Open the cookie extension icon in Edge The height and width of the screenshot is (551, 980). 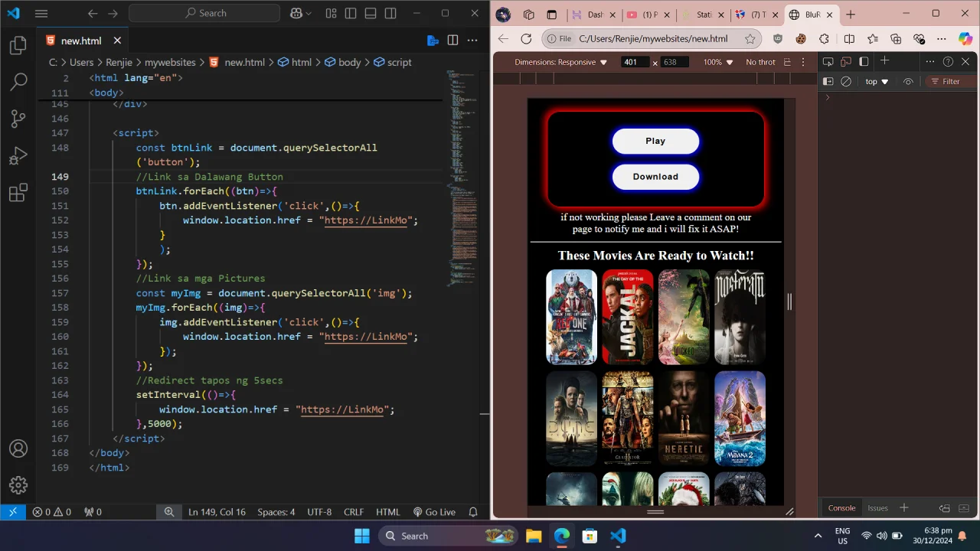coord(801,39)
